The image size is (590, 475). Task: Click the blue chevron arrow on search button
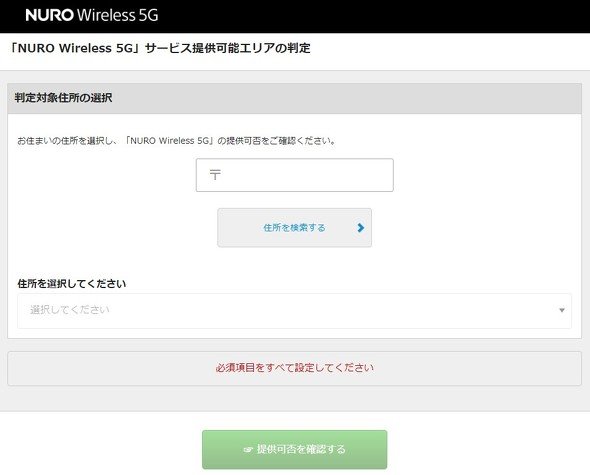pyautogui.click(x=360, y=228)
